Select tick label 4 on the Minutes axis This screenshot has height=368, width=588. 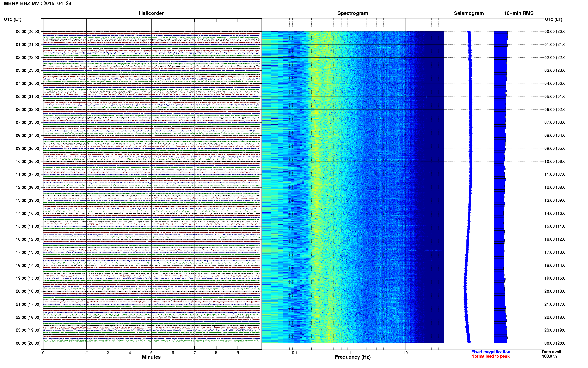click(130, 353)
